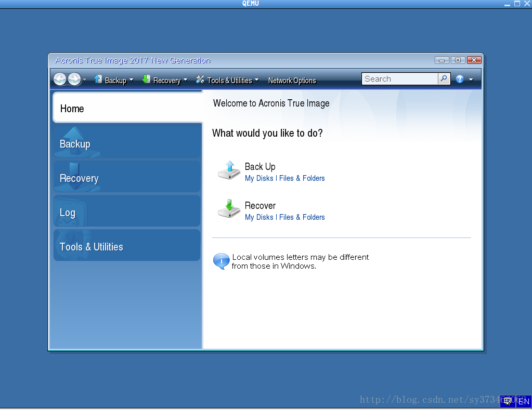This screenshot has width=532, height=410.
Task: Select the Recovery sidebar tab
Action: pyautogui.click(x=127, y=177)
